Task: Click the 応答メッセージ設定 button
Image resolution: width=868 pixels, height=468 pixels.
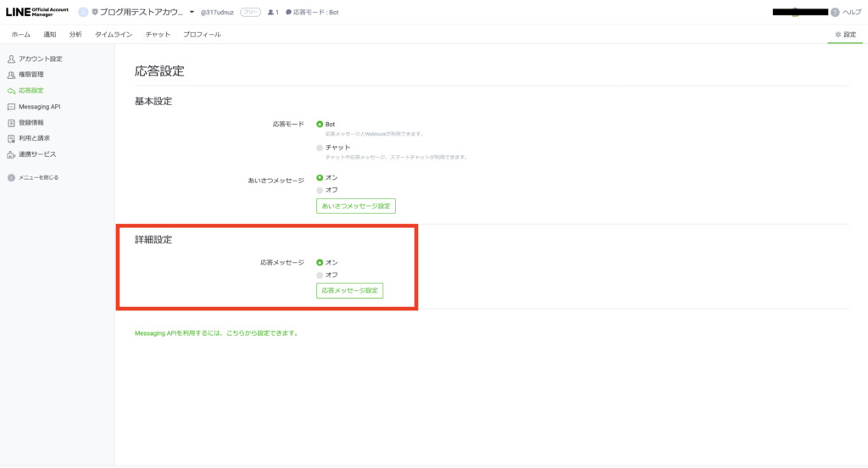Action: (x=350, y=291)
